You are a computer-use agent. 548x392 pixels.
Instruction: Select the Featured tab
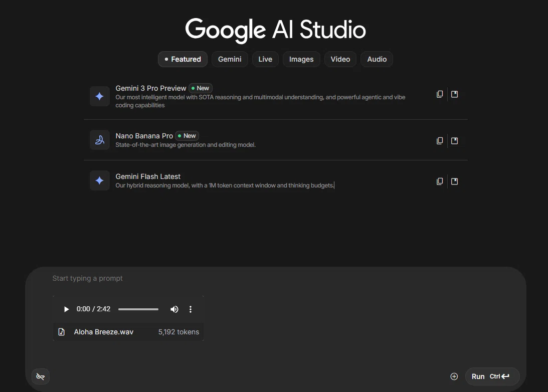point(183,59)
